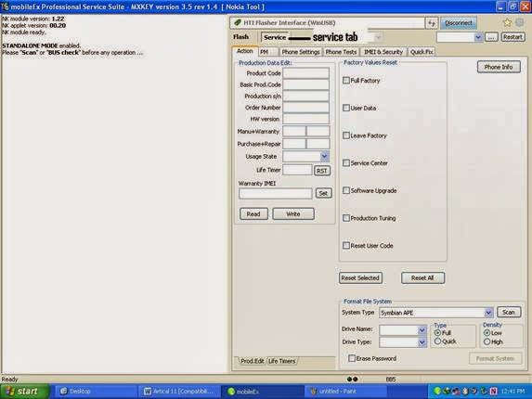Click the Production s/n input field
532x399 pixels.
tap(305, 97)
